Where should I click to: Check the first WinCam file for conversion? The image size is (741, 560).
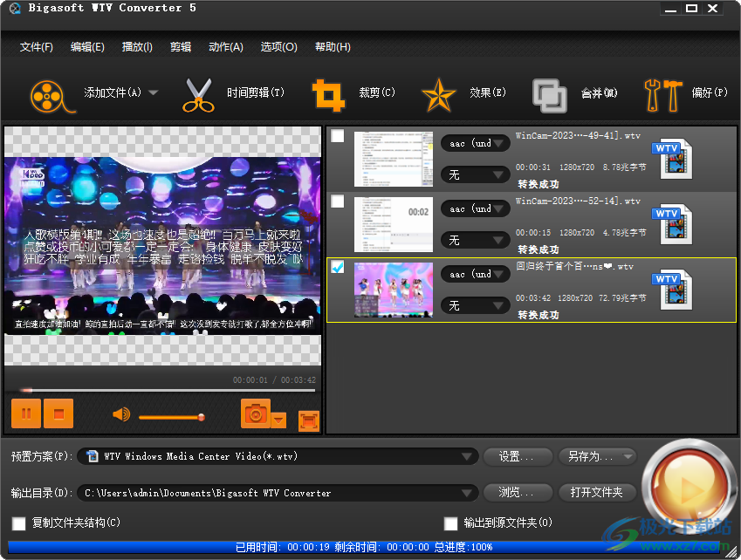pyautogui.click(x=337, y=136)
